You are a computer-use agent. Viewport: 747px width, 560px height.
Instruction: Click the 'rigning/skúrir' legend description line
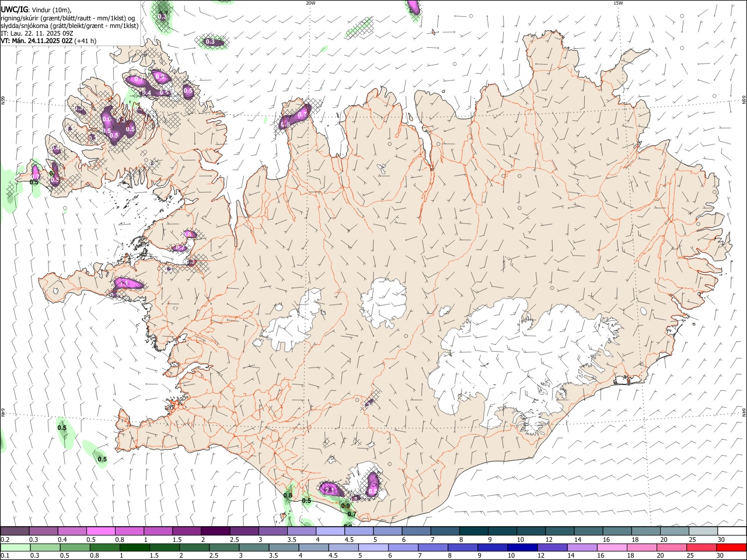pos(68,17)
